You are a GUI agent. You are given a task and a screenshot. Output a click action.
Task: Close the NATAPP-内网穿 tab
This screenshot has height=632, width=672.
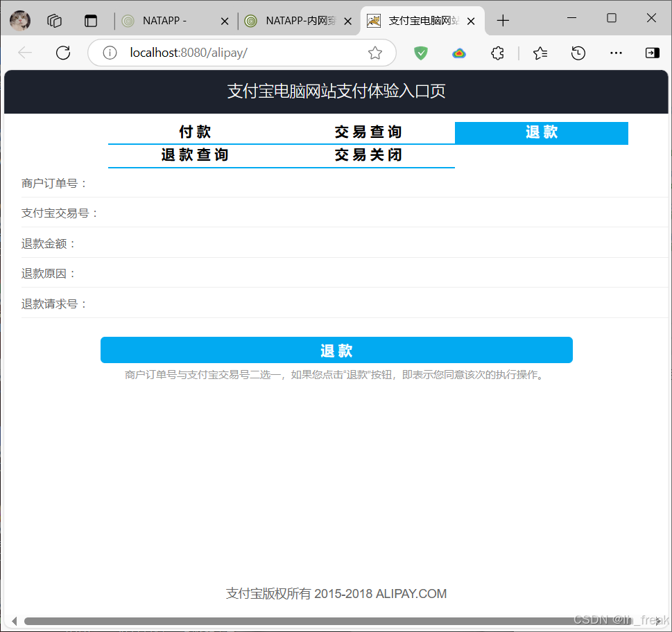pyautogui.click(x=348, y=21)
